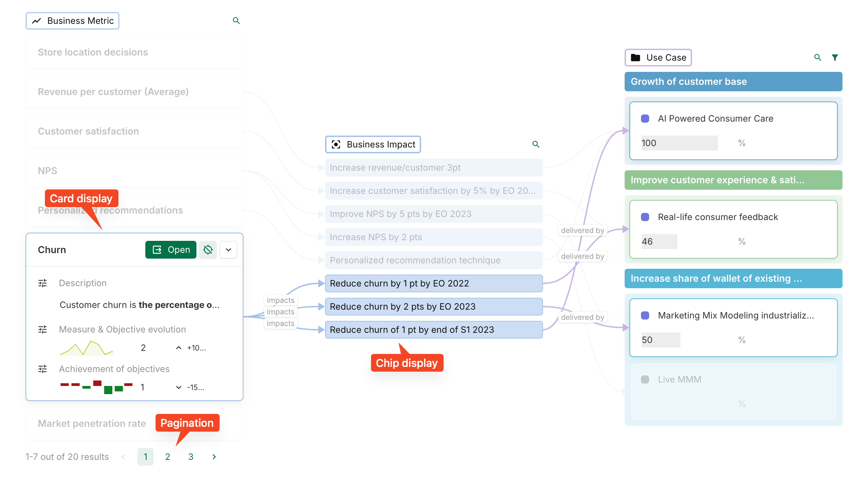This screenshot has width=868, height=481.
Task: Toggle the Real-life consumer feedback marker
Action: (x=645, y=217)
